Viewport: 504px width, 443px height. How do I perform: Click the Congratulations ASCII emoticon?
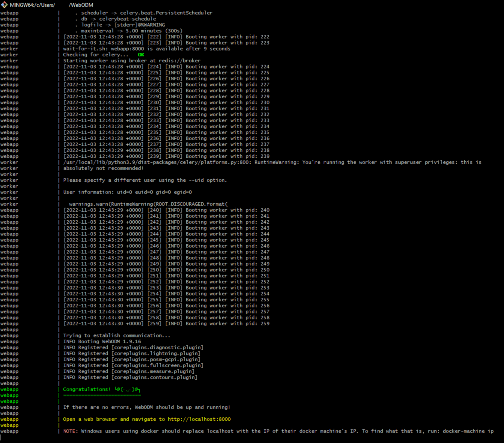(127, 389)
